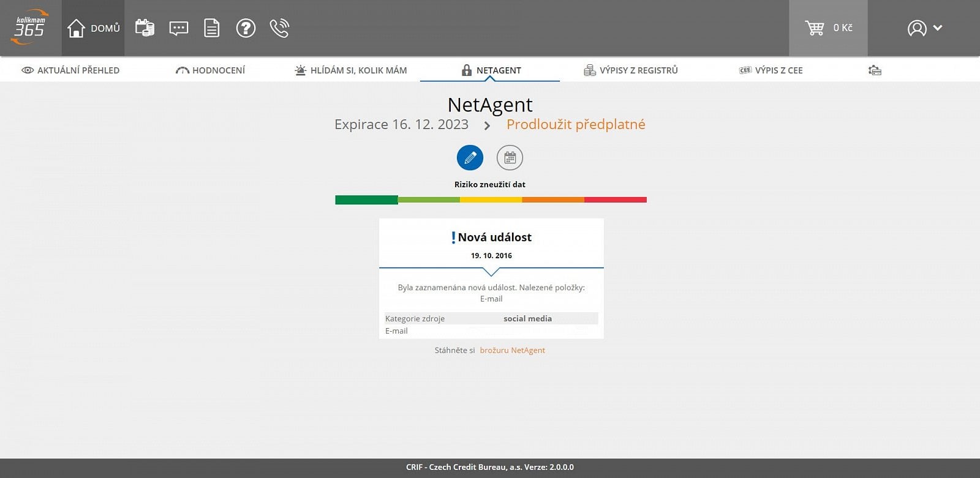Click the dark green risk bar segment

[366, 200]
